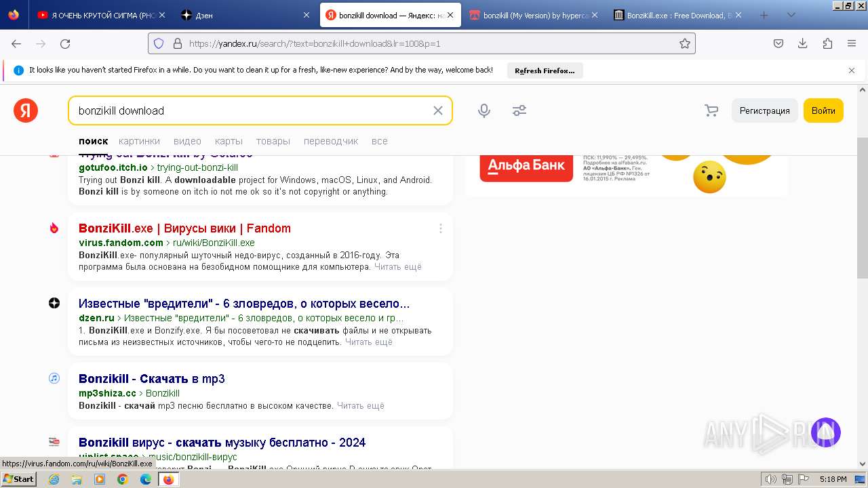The width and height of the screenshot is (868, 488).
Task: Select the товары search category
Action: [x=273, y=141]
